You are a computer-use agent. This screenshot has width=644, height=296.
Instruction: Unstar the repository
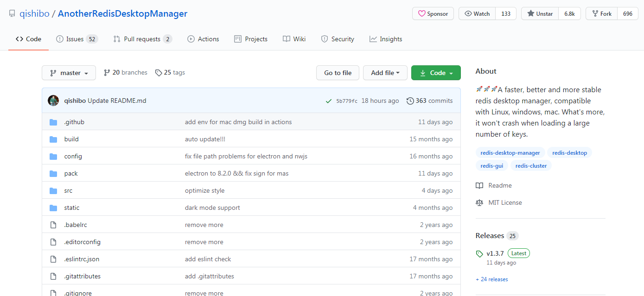(540, 14)
